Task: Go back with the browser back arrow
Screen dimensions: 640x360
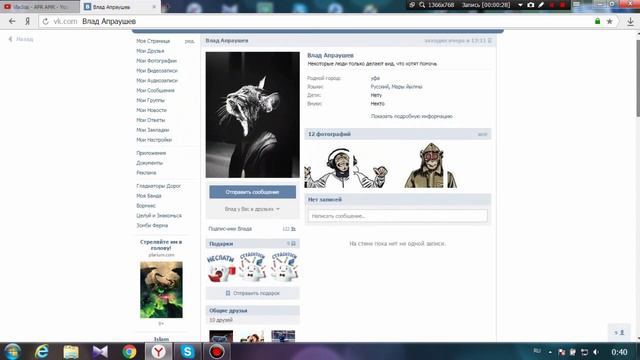Action: click(12, 21)
